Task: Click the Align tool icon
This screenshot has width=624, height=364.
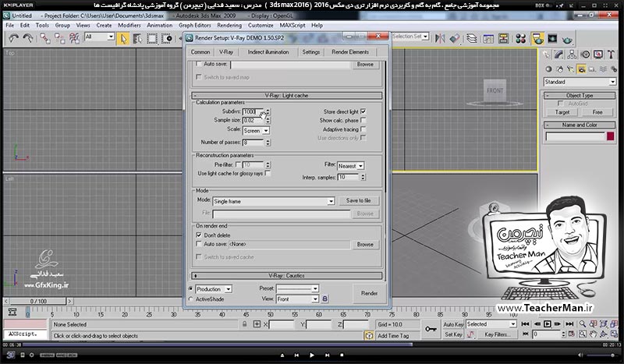Action: [455, 38]
